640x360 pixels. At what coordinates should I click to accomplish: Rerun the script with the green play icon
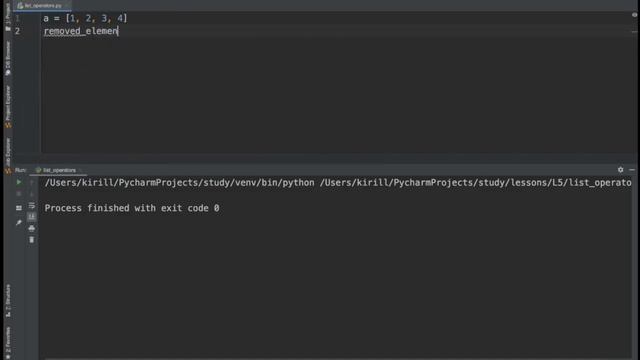pos(19,182)
